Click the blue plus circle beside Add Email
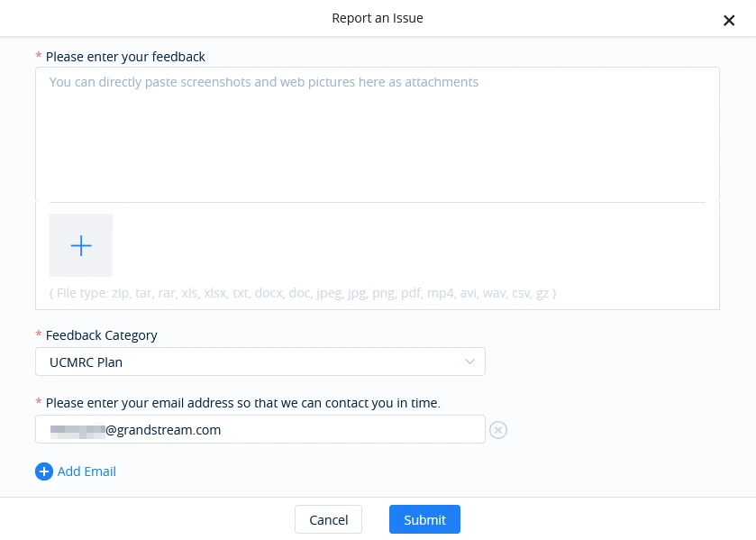The width and height of the screenshot is (756, 540). pyautogui.click(x=44, y=471)
